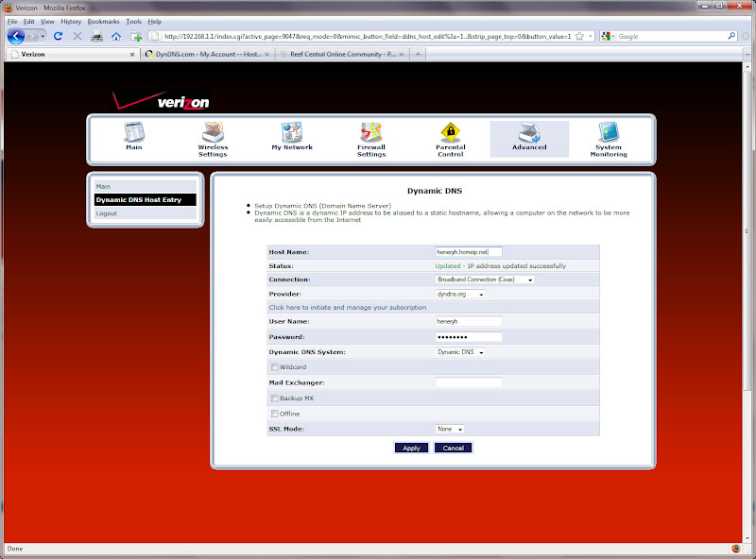Close the Reef Central tab

point(401,55)
